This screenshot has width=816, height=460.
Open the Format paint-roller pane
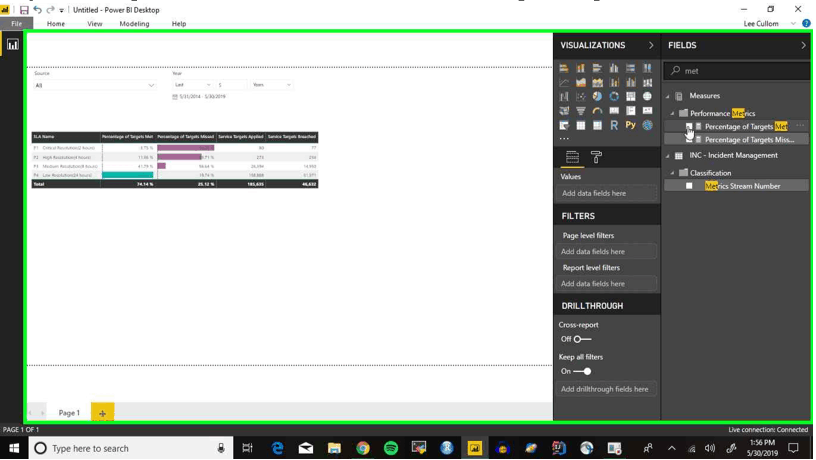596,157
